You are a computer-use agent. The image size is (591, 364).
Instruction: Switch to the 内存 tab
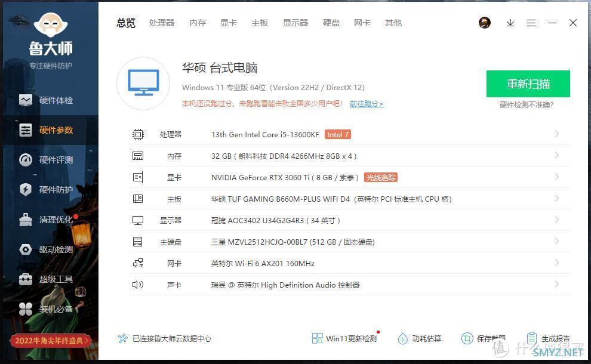tap(198, 23)
